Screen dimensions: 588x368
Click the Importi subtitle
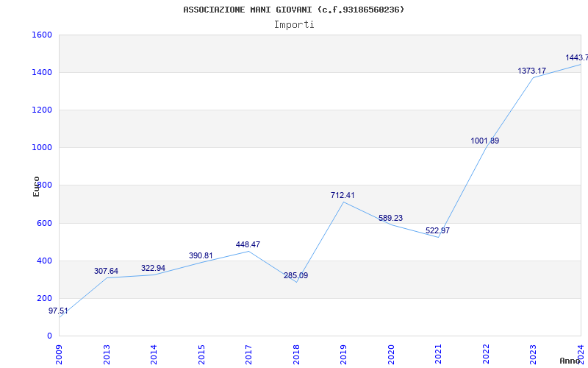tap(294, 25)
